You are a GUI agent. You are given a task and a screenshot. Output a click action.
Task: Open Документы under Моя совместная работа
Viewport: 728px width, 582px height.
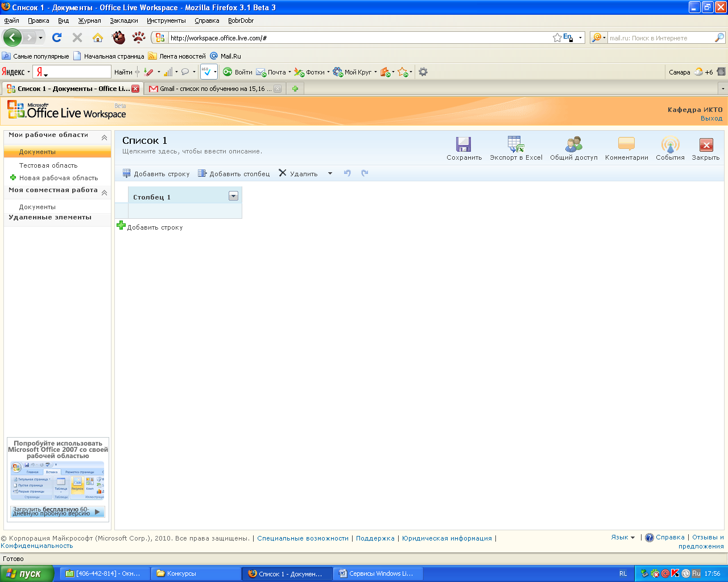(38, 207)
